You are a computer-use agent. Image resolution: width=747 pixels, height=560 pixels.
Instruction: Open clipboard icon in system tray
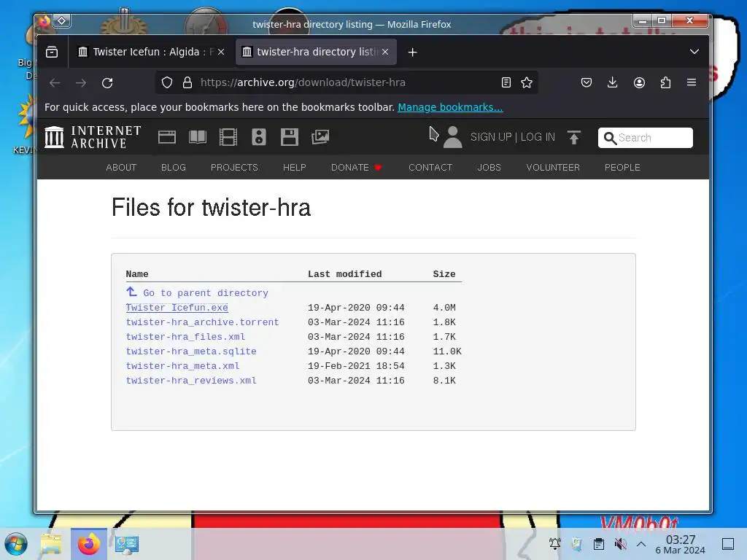(599, 544)
